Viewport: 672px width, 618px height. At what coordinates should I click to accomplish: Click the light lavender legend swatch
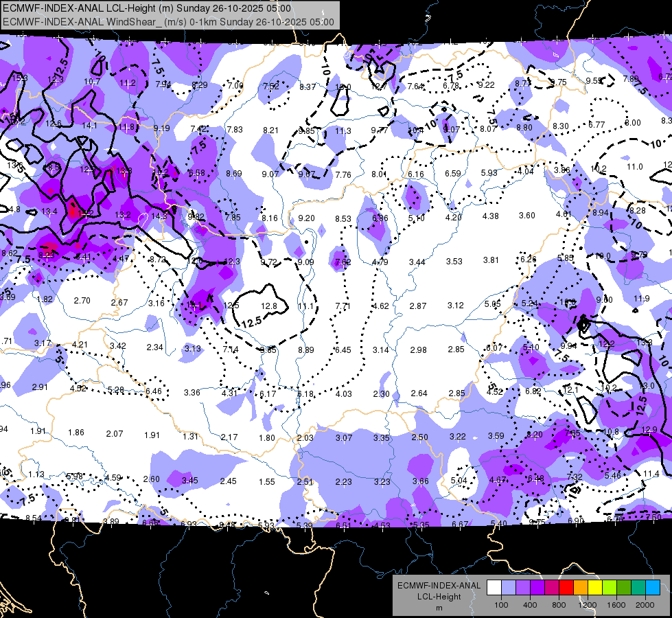pyautogui.click(x=509, y=588)
